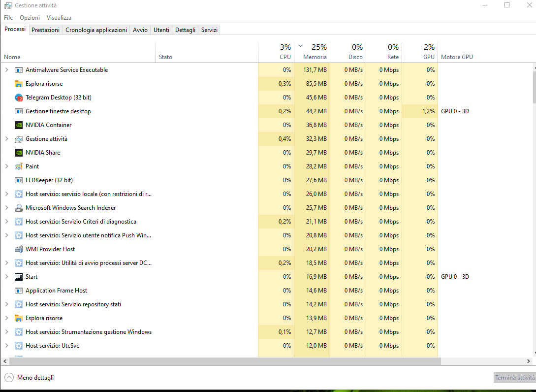This screenshot has height=392, width=536.
Task: Sort by the Stato column header
Action: pyautogui.click(x=207, y=53)
